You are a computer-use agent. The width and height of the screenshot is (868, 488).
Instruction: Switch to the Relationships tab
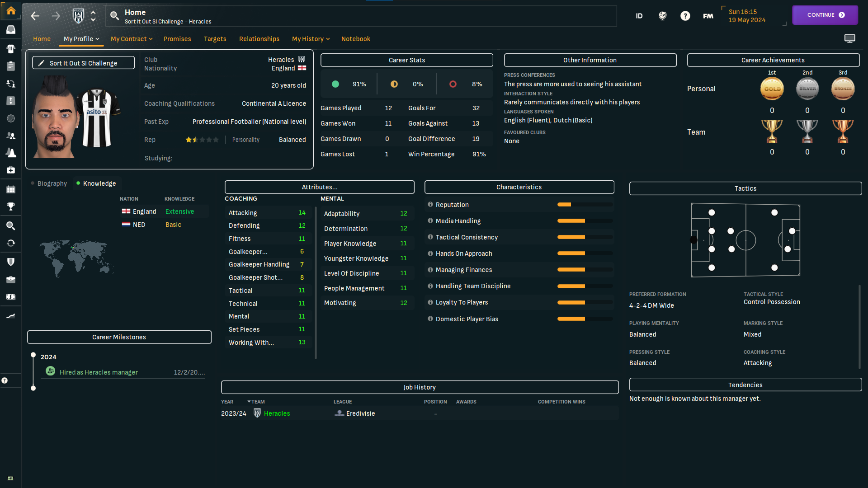pos(259,39)
